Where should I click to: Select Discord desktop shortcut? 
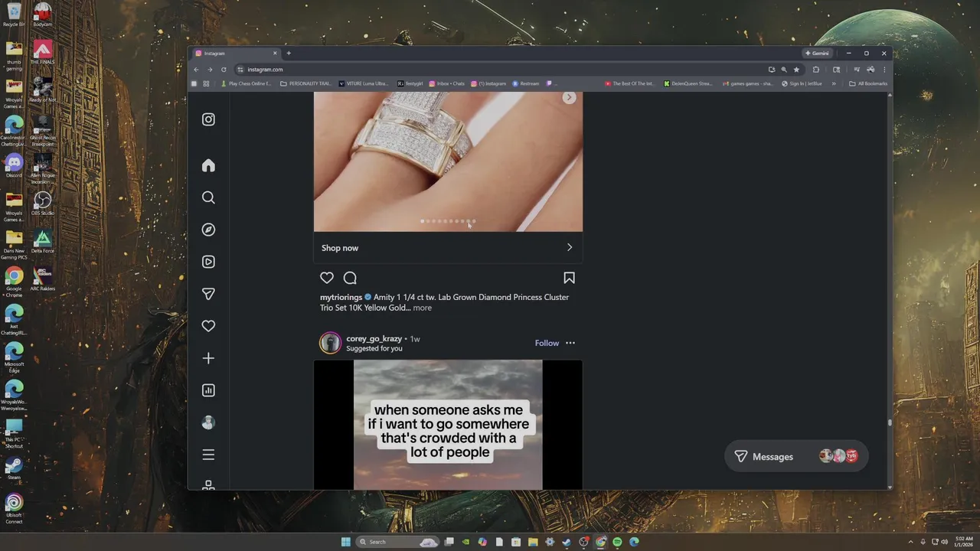(x=14, y=165)
